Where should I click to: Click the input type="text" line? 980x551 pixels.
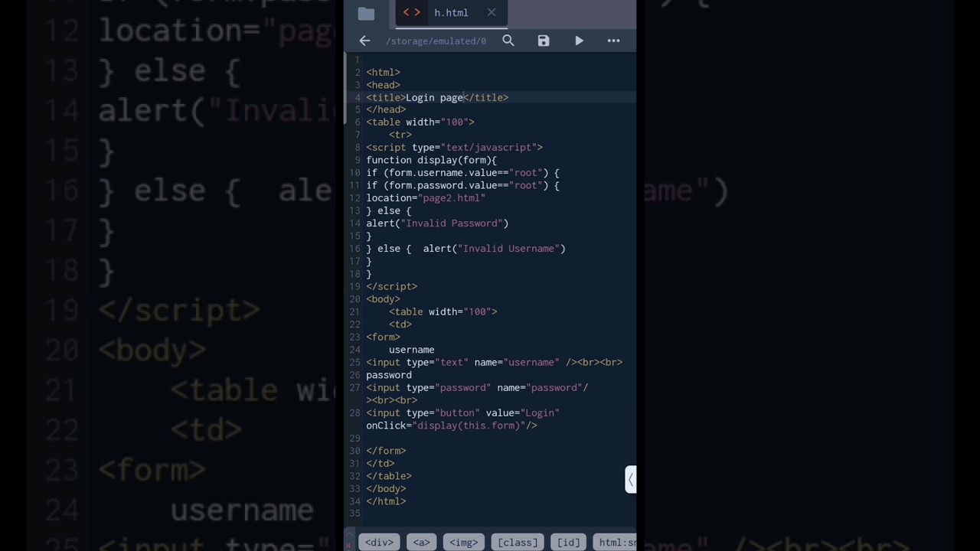coord(494,362)
